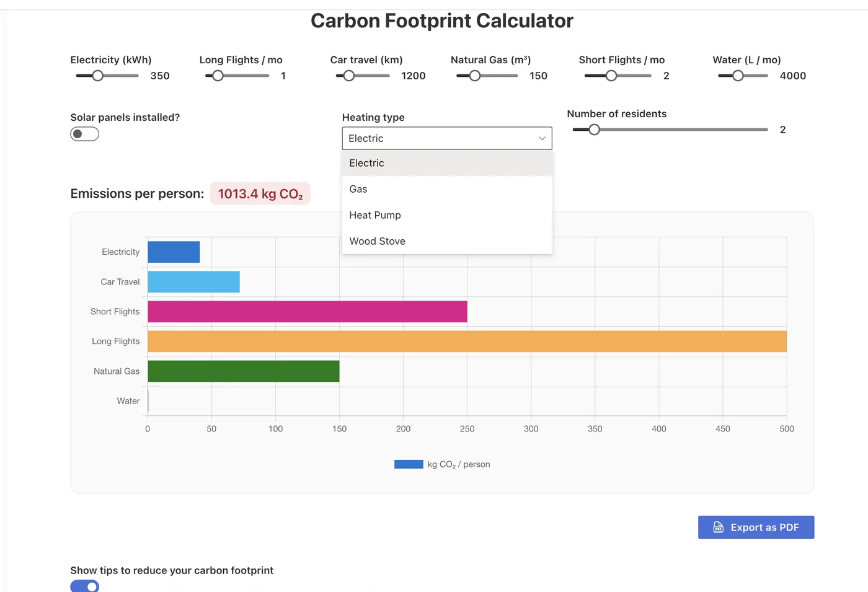Turn off the carbon footprint tips switch
The height and width of the screenshot is (592, 868).
point(84,586)
